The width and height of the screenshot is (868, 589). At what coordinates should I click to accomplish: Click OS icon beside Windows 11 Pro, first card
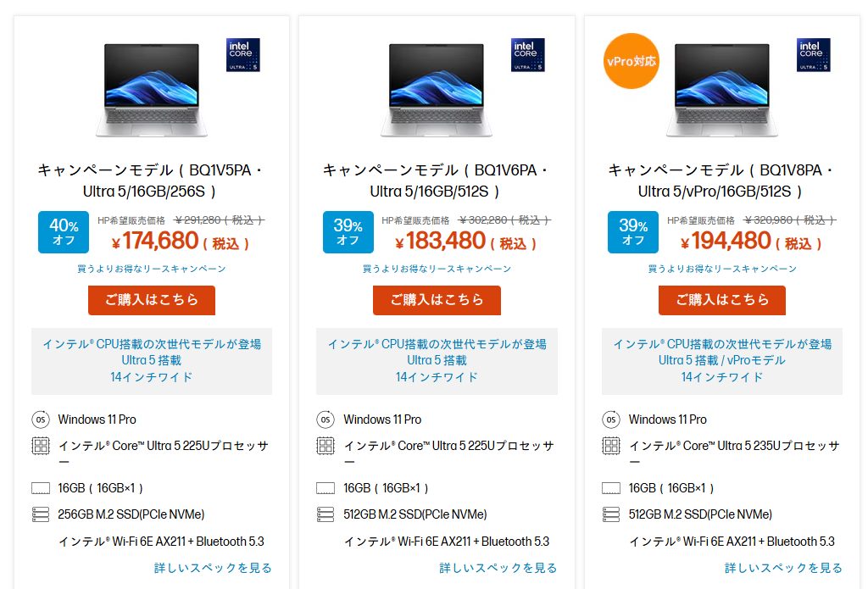tap(41, 420)
